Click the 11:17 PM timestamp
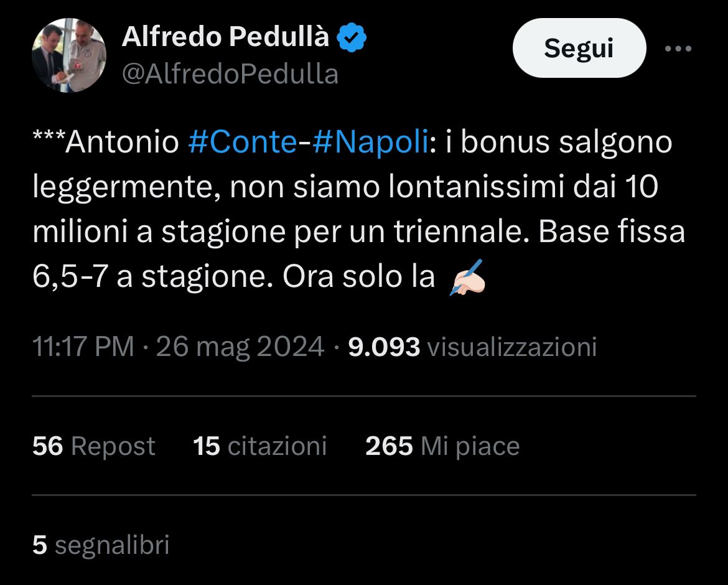This screenshot has height=585, width=728. click(83, 347)
